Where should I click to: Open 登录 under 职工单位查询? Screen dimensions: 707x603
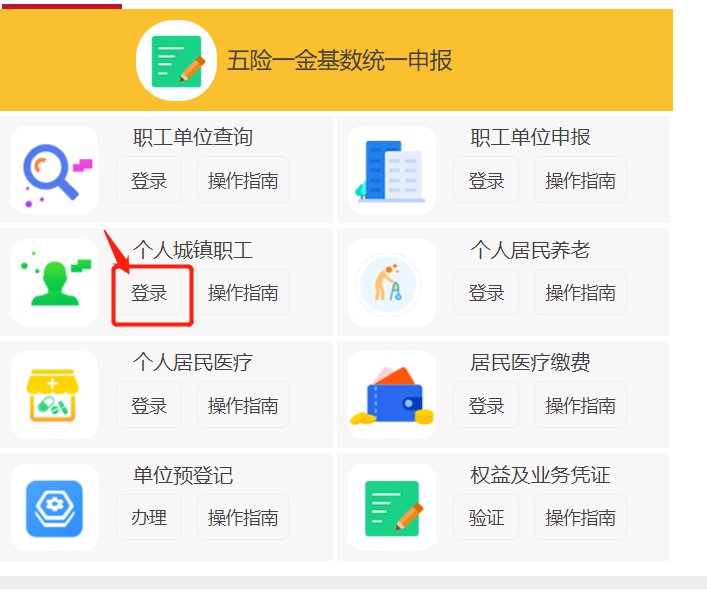[149, 180]
